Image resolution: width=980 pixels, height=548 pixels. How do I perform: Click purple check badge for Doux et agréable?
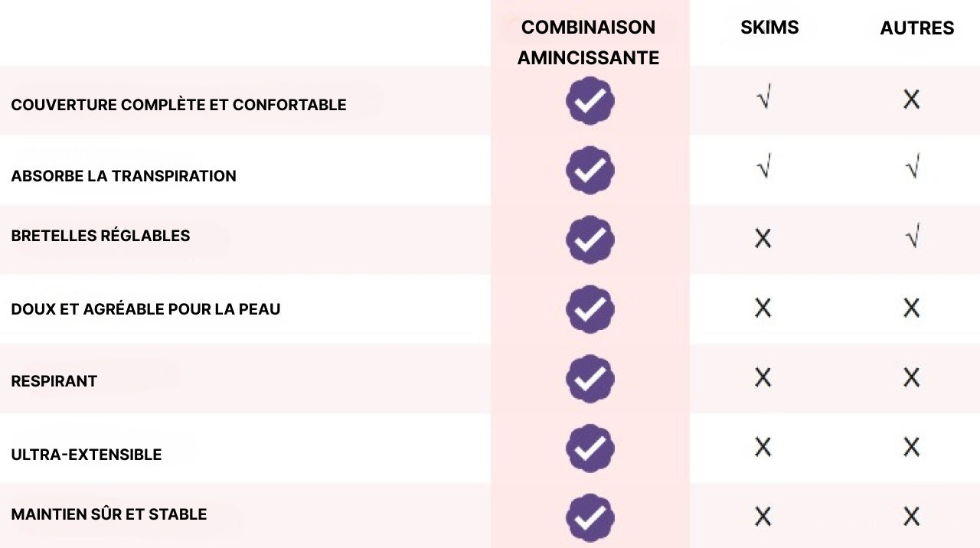(590, 309)
